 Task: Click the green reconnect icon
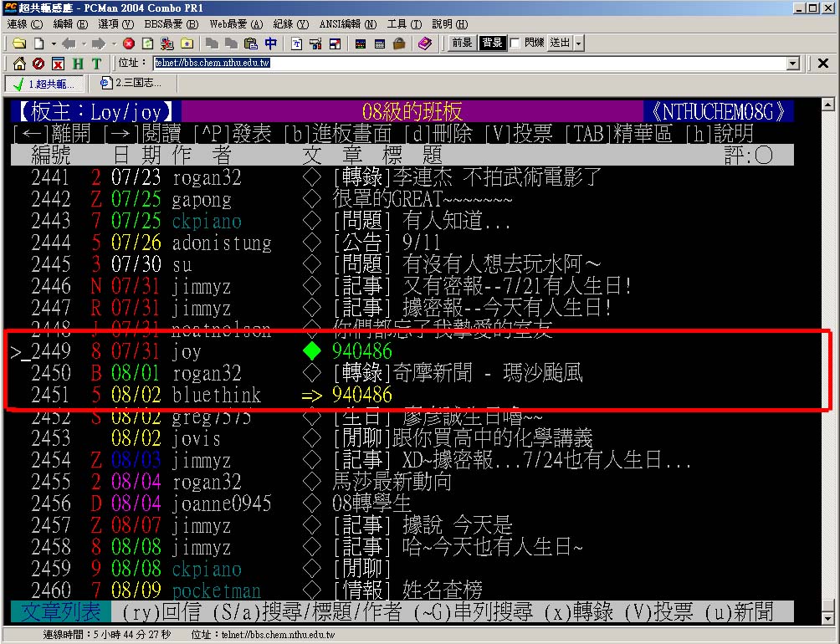tap(147, 43)
